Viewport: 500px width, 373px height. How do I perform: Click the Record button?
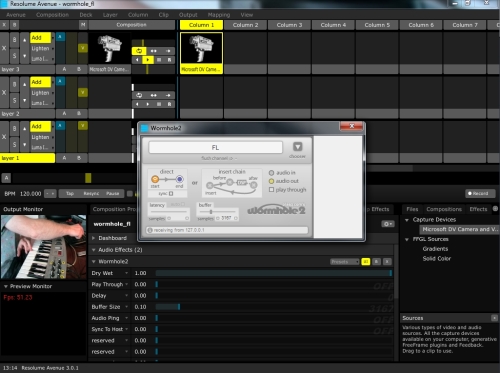click(x=478, y=193)
